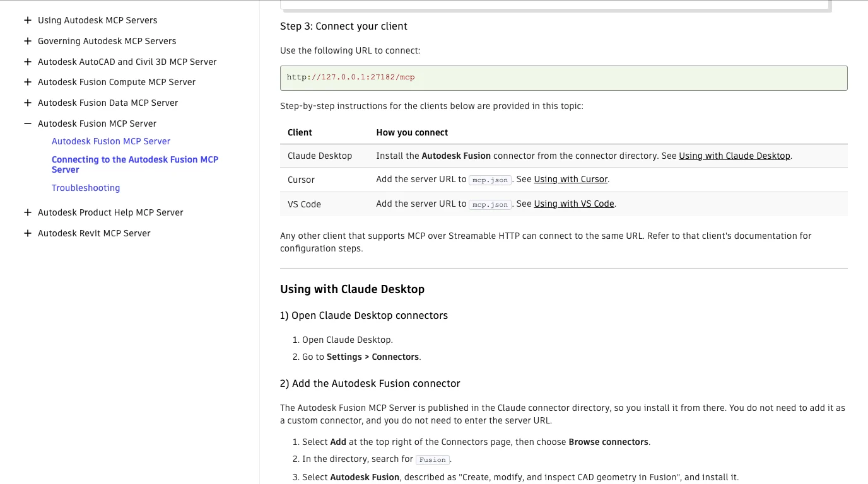The height and width of the screenshot is (484, 868).
Task: Open Autodesk Fusion Compute MCP Server topic
Action: (117, 82)
